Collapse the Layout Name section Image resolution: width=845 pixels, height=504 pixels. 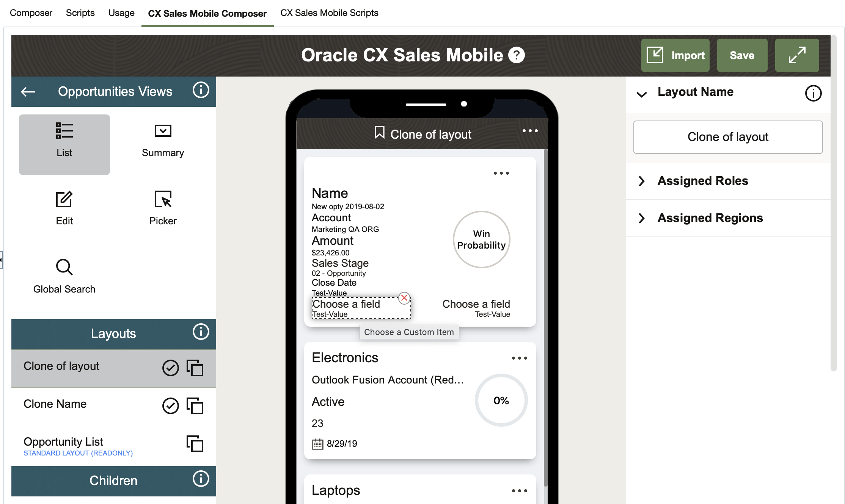(641, 94)
